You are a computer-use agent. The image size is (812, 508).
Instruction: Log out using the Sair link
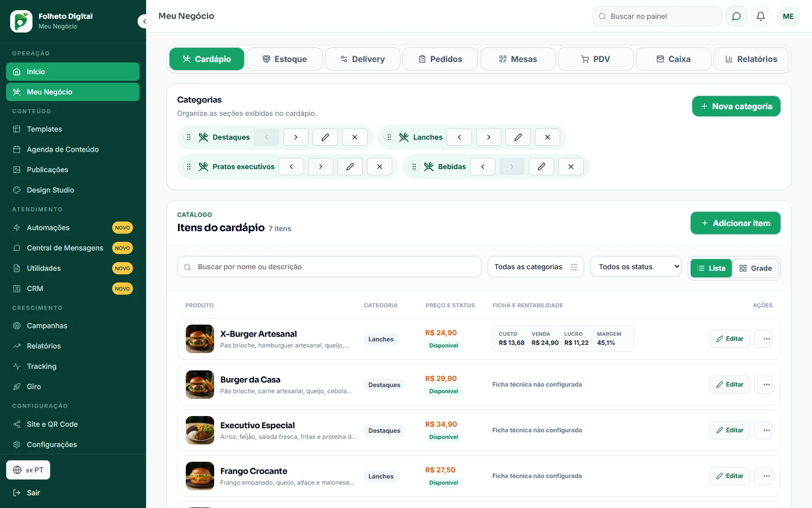(x=26, y=493)
